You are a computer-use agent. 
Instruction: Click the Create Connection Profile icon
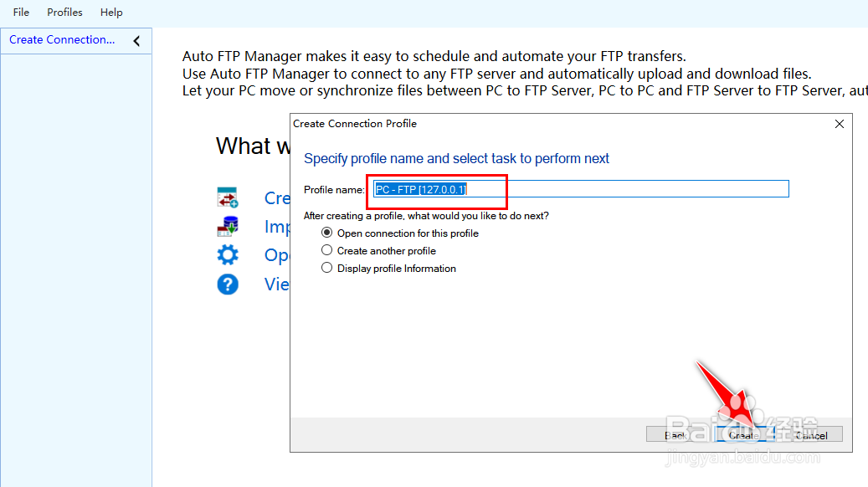(x=228, y=197)
